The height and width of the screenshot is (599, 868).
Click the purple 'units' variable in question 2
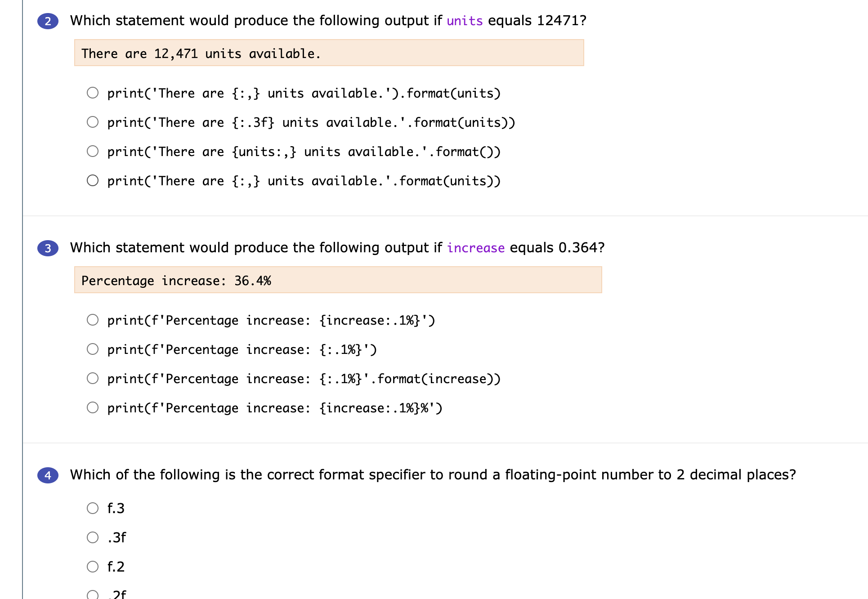(x=464, y=21)
